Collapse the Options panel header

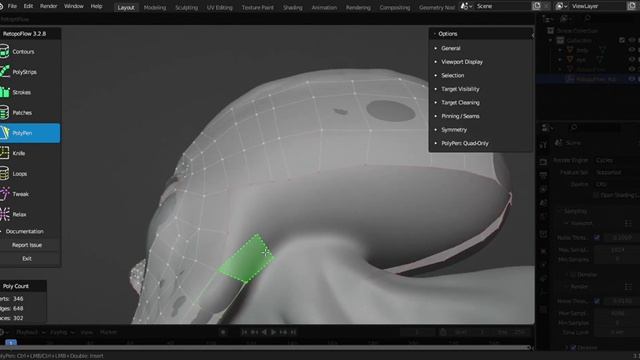pyautogui.click(x=480, y=34)
